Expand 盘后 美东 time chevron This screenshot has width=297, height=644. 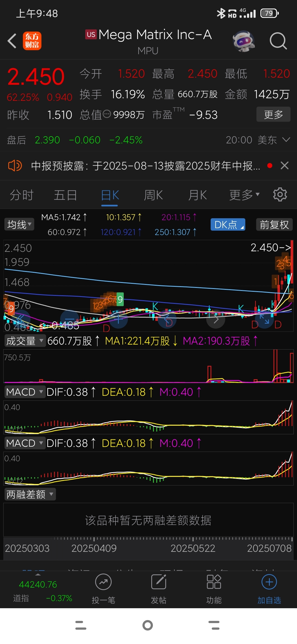pos(286,140)
